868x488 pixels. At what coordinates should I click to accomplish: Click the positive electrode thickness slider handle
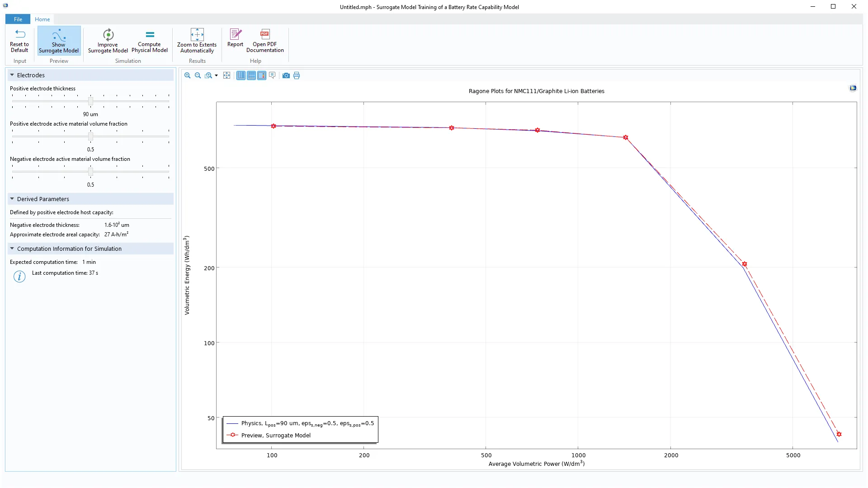[x=90, y=101]
